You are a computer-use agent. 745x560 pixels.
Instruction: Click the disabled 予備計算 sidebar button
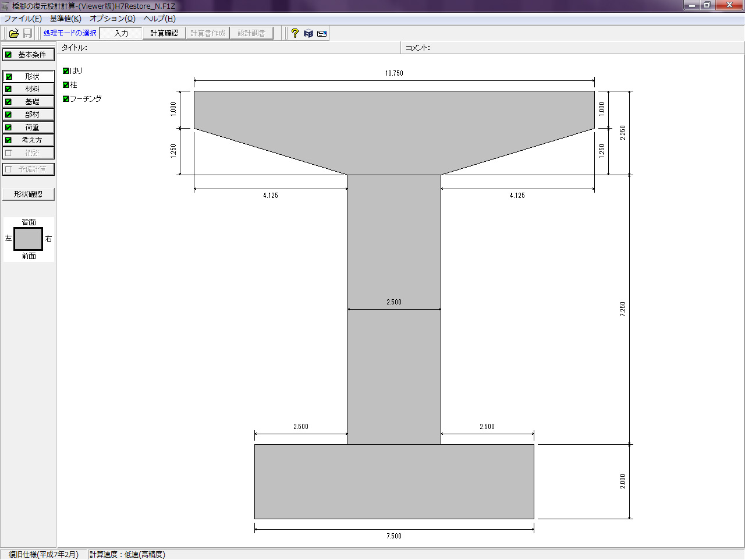29,169
